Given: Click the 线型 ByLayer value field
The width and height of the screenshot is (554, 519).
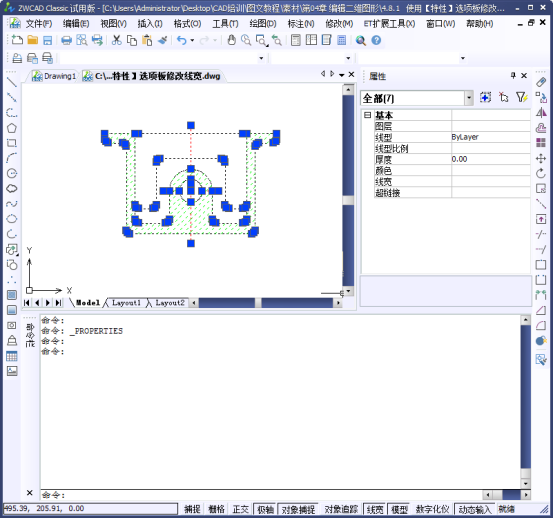Looking at the screenshot, I should click(x=490, y=137).
